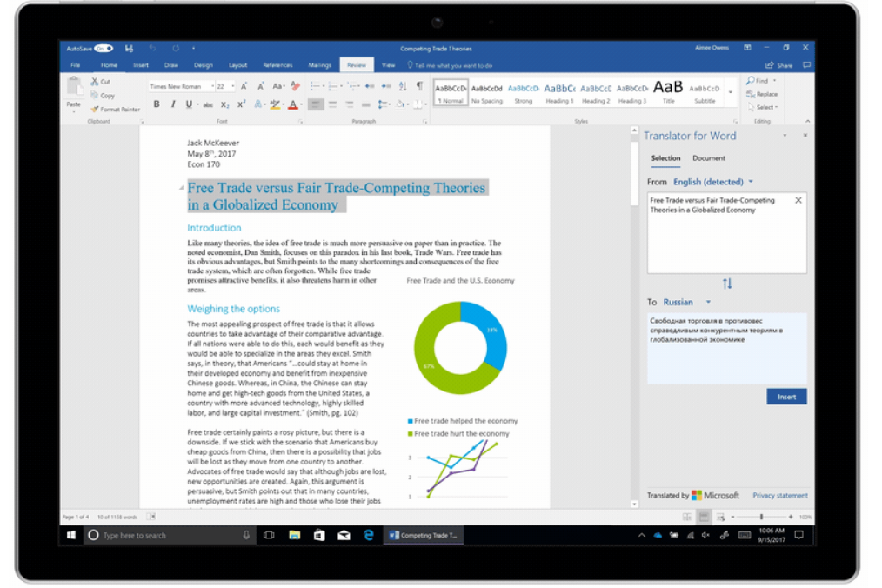Switch to the Home ribbon tab
882x588 pixels.
coord(109,65)
